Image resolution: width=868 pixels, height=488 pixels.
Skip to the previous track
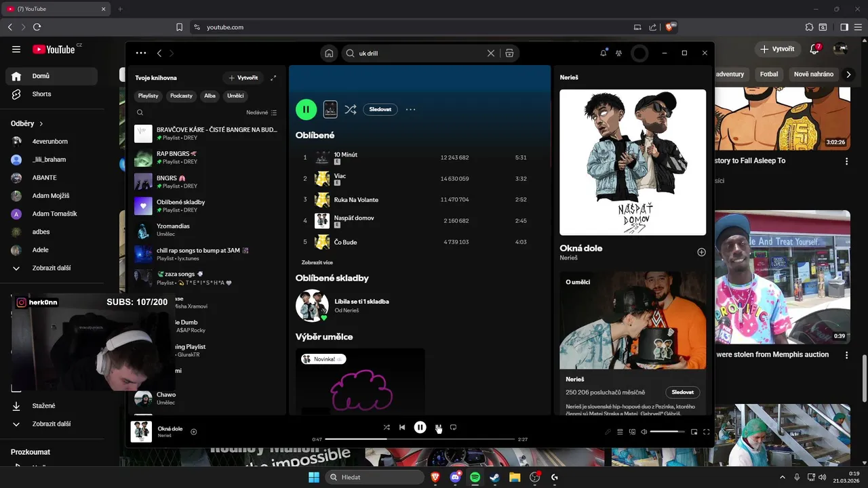tap(402, 427)
